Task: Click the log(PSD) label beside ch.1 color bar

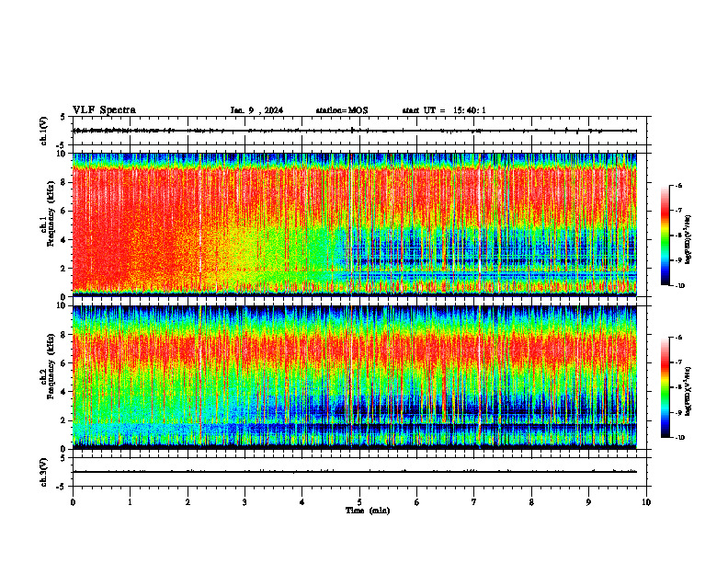Action: click(688, 239)
